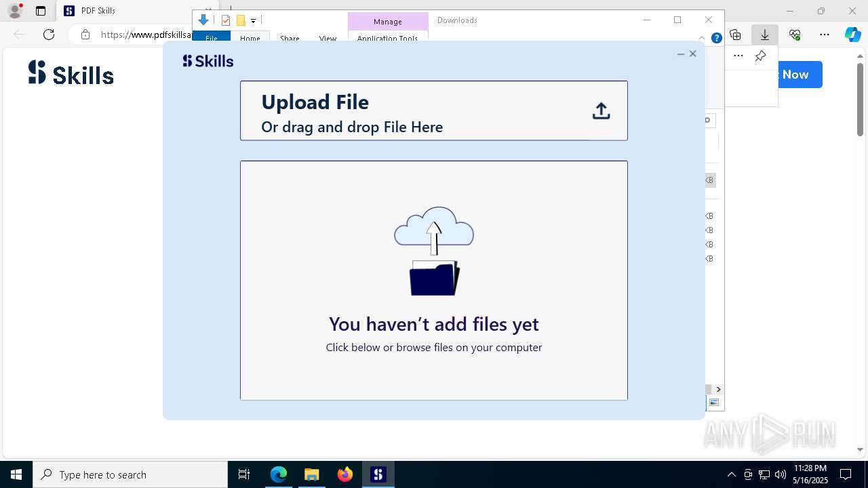Open Task View from the taskbar

pos(244,474)
